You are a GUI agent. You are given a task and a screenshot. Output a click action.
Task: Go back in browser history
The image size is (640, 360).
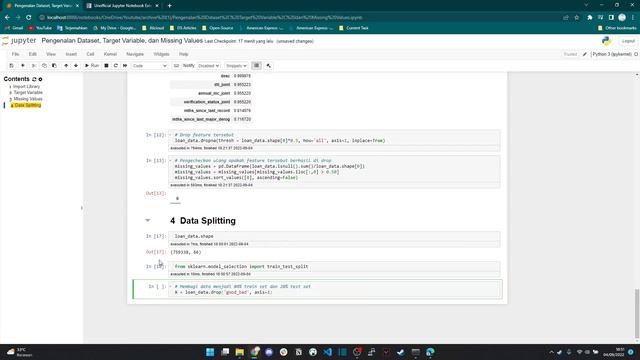7,18
